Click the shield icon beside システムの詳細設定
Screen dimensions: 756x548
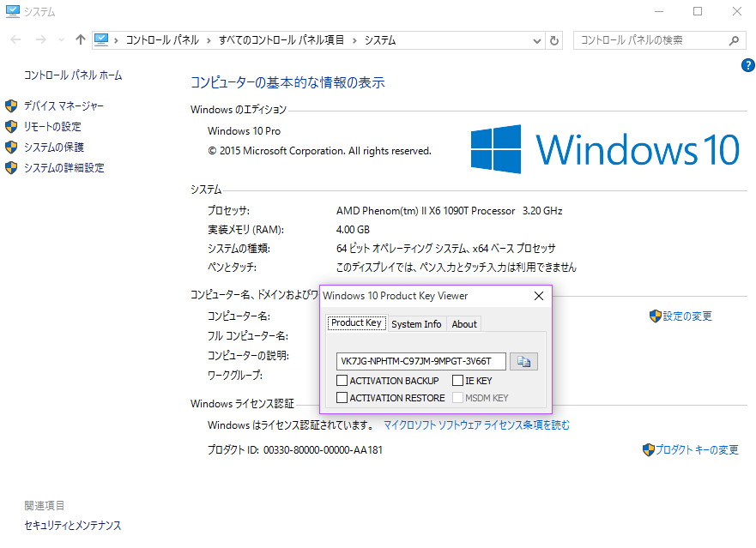pos(11,168)
